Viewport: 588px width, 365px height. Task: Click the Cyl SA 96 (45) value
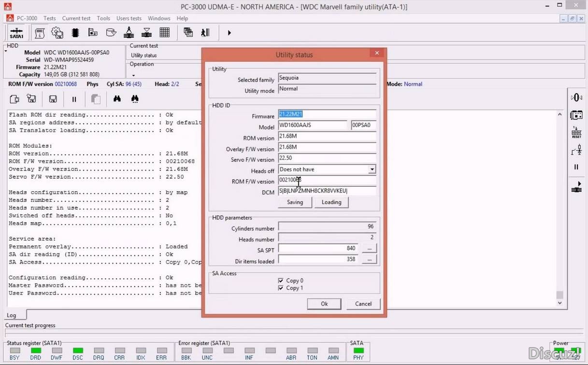[x=132, y=84]
